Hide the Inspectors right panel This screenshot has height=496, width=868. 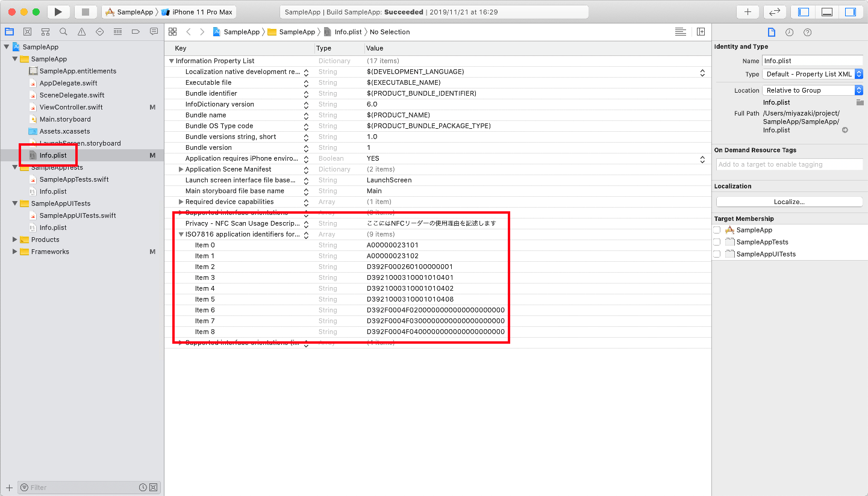[x=850, y=12]
